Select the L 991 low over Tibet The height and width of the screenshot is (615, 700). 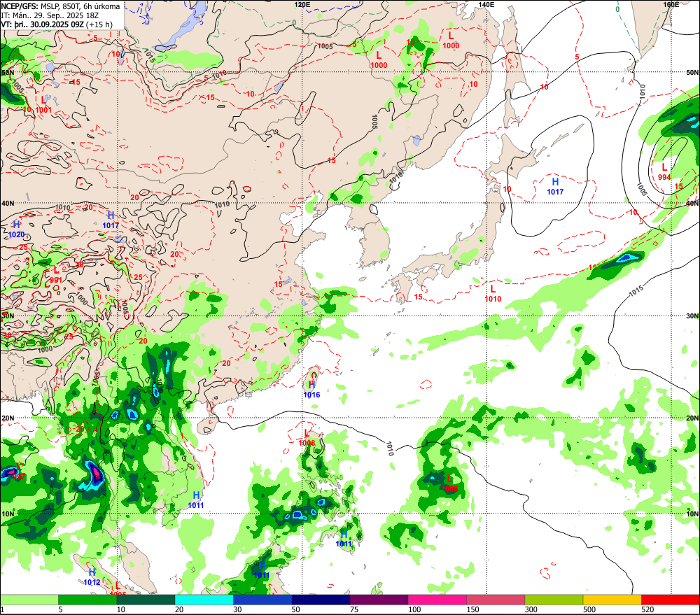[56, 275]
